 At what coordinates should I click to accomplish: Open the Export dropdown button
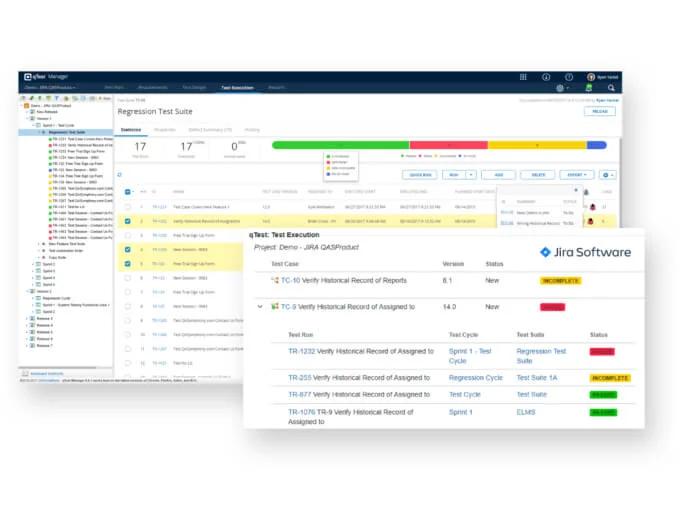[576, 174]
